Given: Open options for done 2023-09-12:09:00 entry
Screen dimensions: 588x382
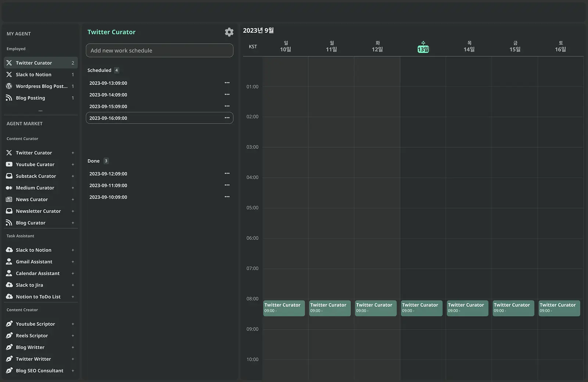Looking at the screenshot, I should pos(227,173).
